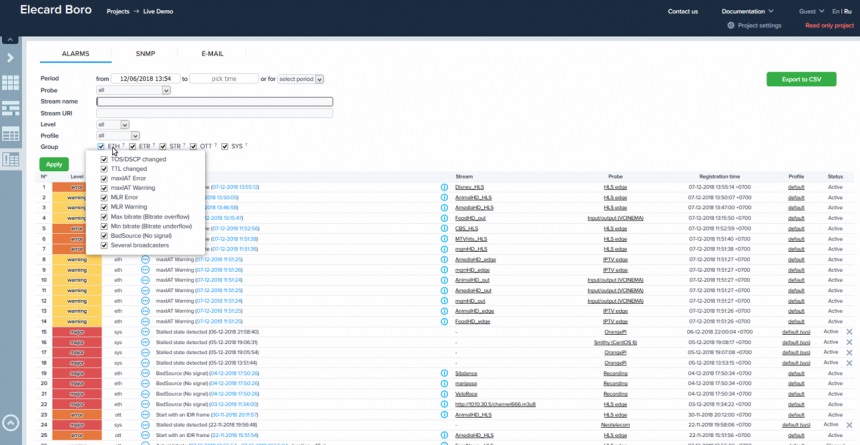Expand the left sidebar with the arrow
Screen dimensions: 860x445
[x=10, y=58]
